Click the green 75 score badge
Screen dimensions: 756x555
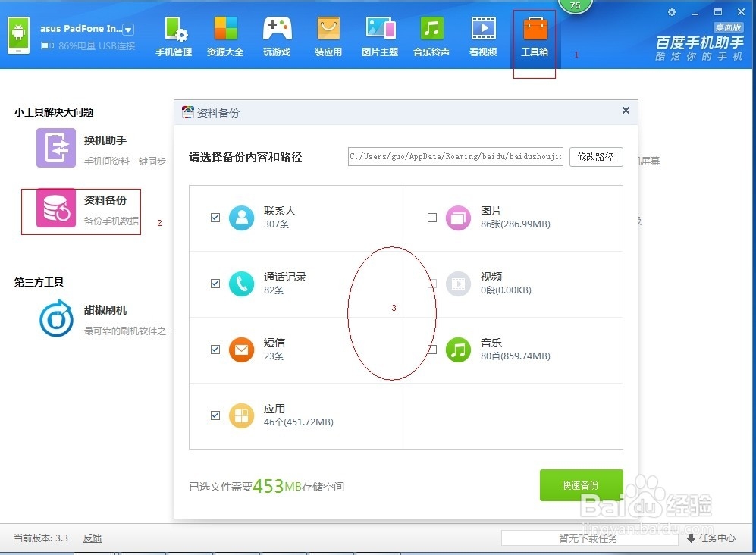[575, 6]
